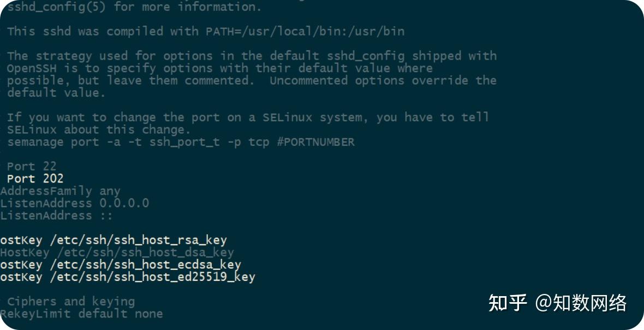
Task: Click the "Ciphers and keying" comment
Action: tap(71, 301)
